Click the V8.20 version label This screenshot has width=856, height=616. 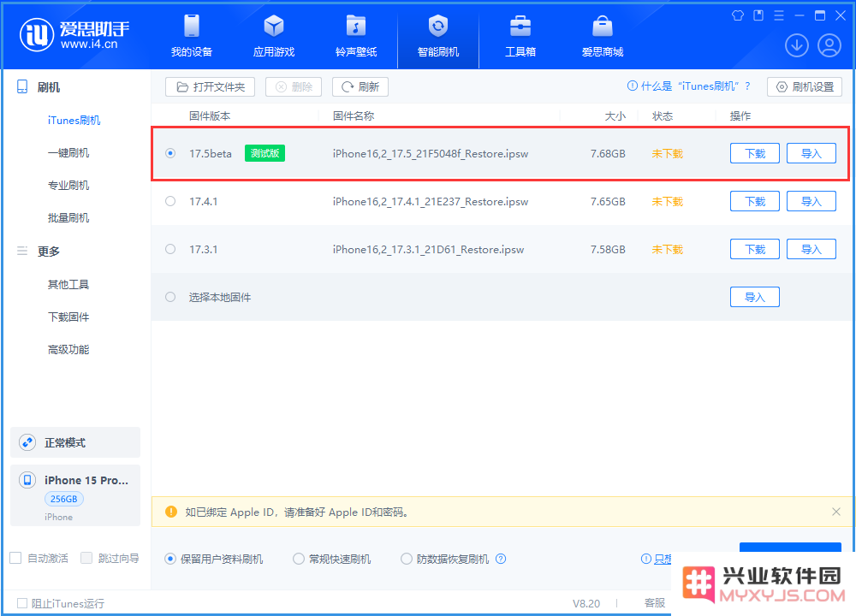(x=586, y=603)
